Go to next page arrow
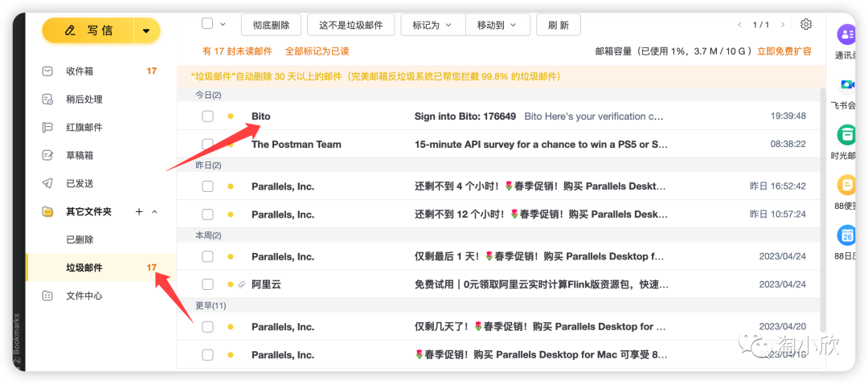 coord(782,25)
